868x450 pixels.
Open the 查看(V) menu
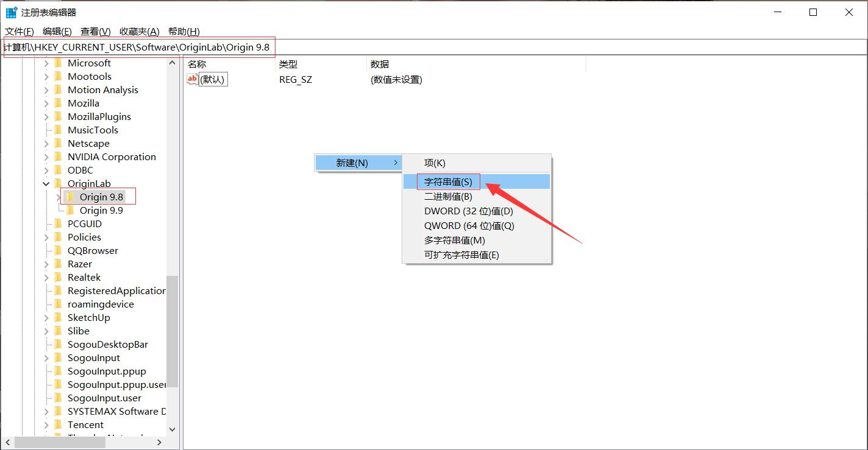96,32
